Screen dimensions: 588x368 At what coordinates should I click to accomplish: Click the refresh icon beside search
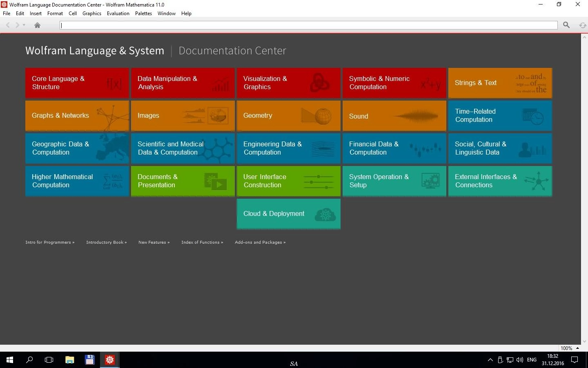pos(582,25)
